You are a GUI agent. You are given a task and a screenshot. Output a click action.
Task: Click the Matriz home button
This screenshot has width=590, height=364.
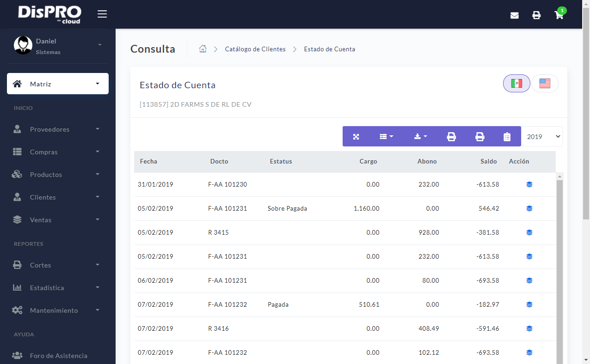(x=57, y=84)
